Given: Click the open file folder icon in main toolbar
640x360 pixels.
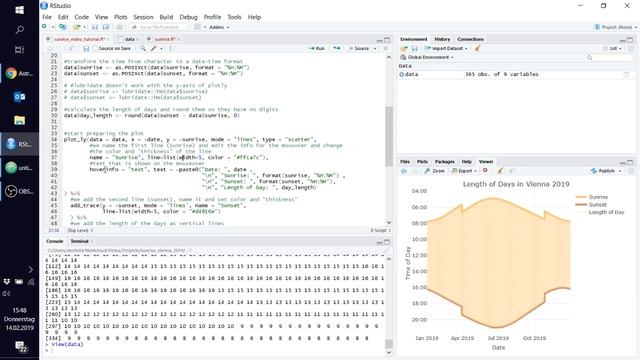Looking at the screenshot, I should coord(76,27).
